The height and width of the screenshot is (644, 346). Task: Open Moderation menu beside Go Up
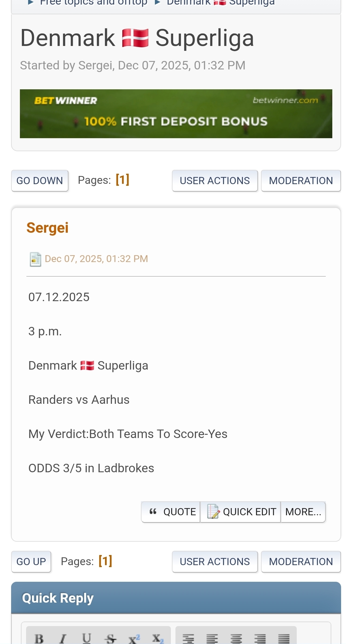[301, 562]
